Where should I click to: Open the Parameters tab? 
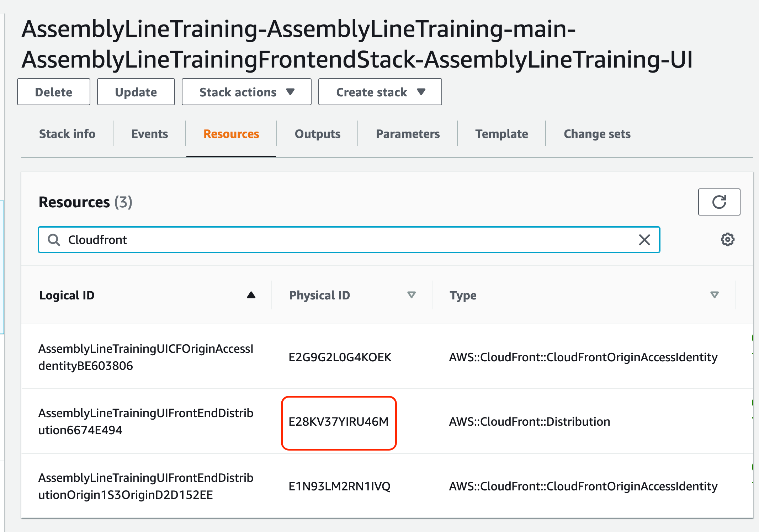pos(408,134)
